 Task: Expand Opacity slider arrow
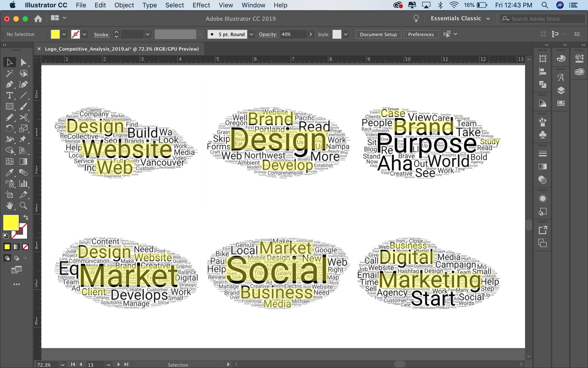(x=310, y=34)
